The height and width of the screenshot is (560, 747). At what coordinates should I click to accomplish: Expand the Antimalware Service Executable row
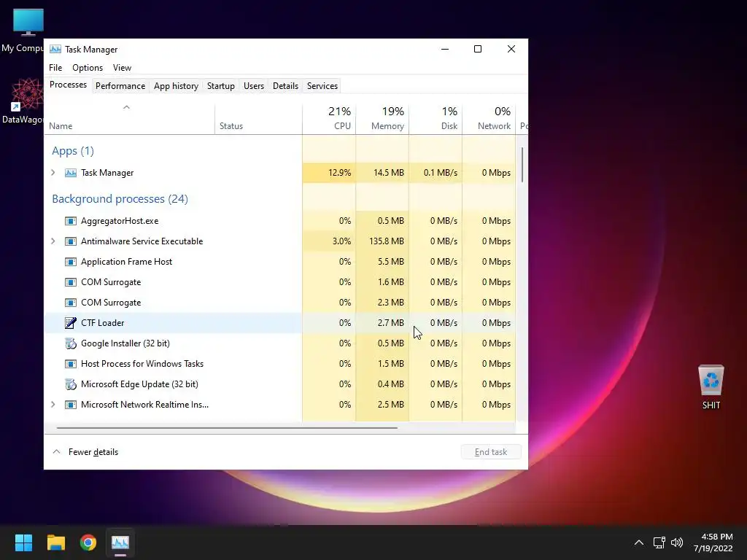(53, 241)
